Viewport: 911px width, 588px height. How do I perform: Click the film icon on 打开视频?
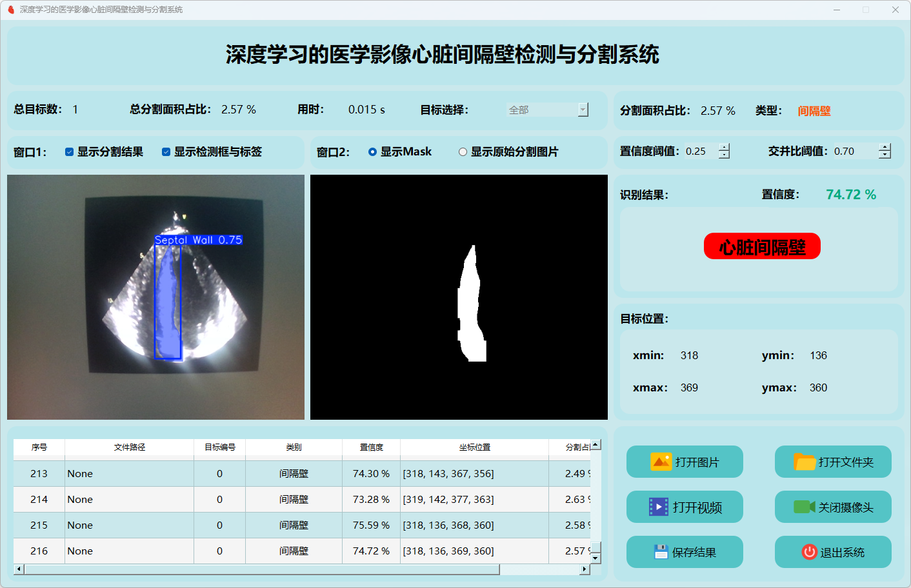[x=658, y=507]
